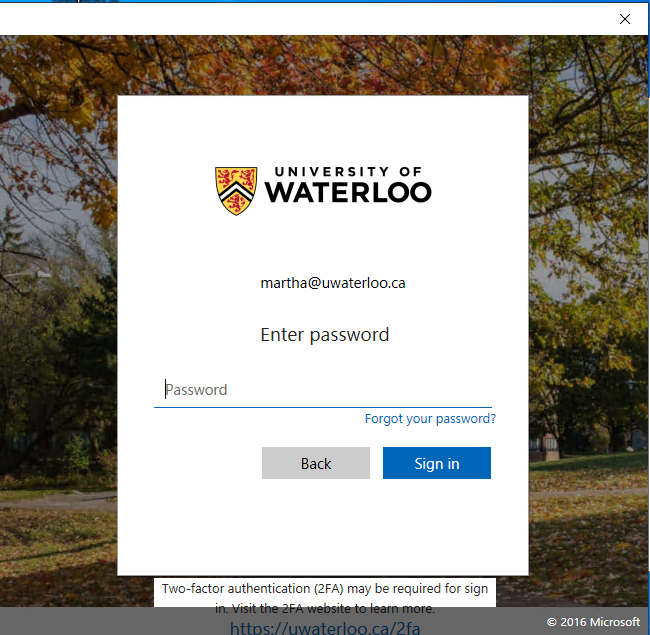Click the "UNIVERSITY OF" text in the logo
This screenshot has height=635, width=650.
[x=347, y=172]
